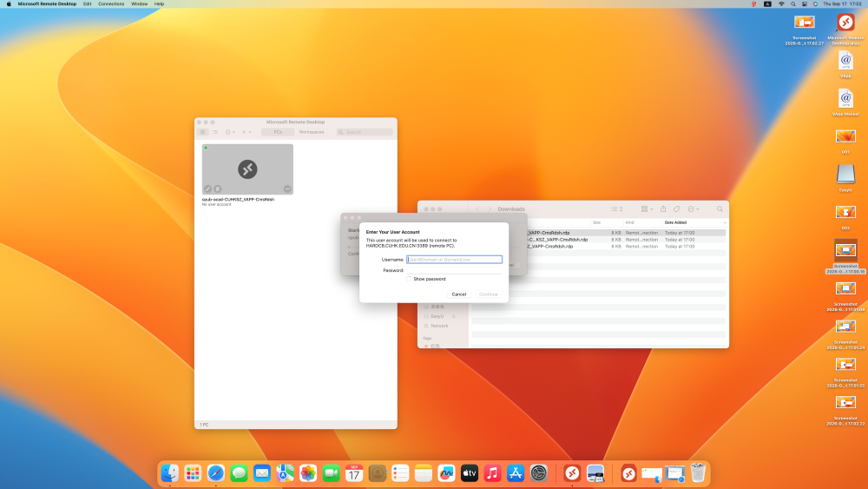The image size is (868, 489).
Task: Open Finder action menu dropdown
Action: [x=693, y=208]
